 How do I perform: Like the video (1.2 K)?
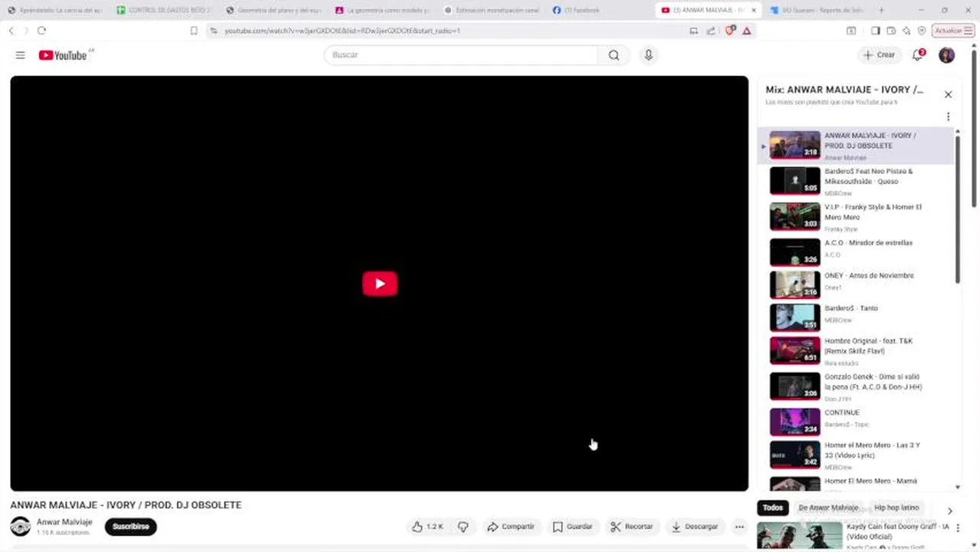click(427, 527)
